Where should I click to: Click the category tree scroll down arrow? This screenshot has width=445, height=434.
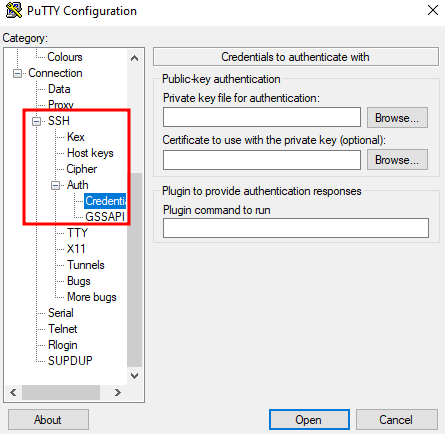click(x=135, y=376)
